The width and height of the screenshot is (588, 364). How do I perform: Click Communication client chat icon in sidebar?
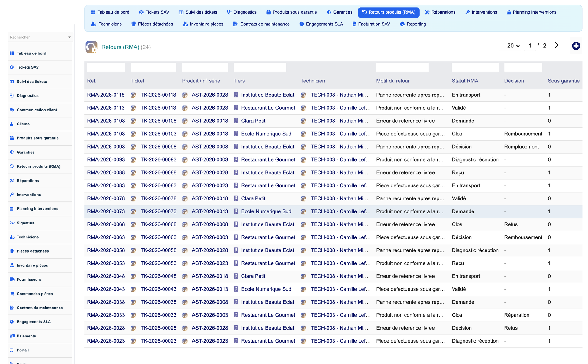coord(12,110)
